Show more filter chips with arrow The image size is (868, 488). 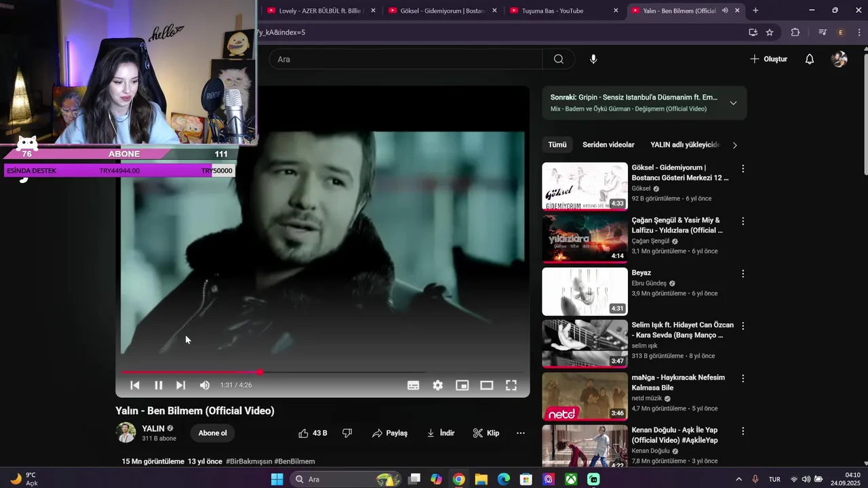tap(734, 145)
